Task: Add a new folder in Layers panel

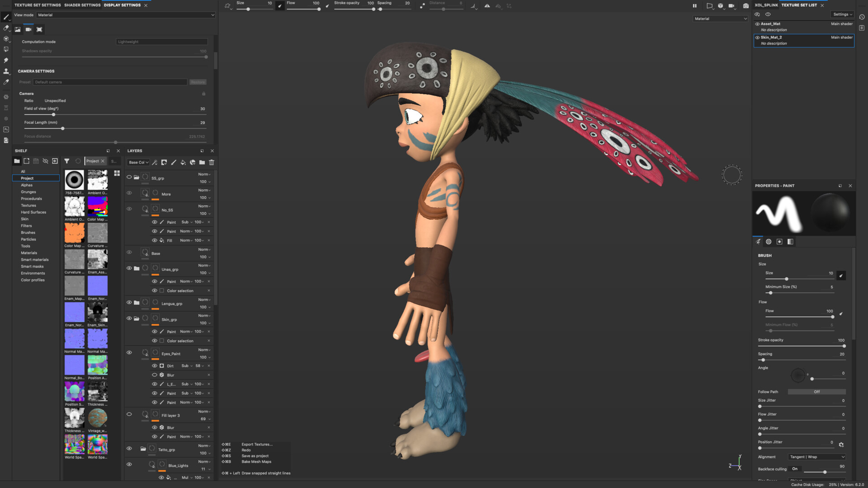Action: coord(202,162)
